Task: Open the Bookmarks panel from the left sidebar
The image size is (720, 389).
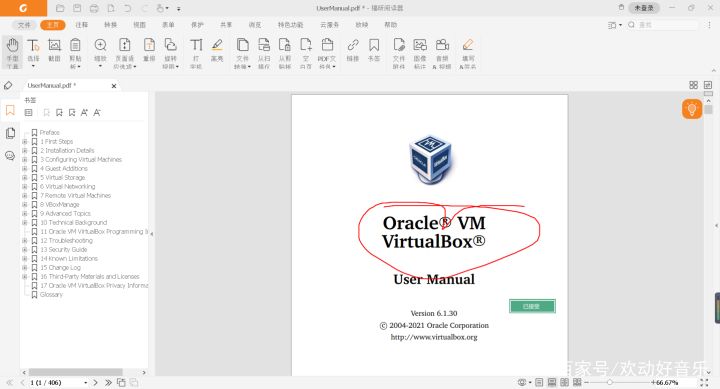Action: point(10,111)
